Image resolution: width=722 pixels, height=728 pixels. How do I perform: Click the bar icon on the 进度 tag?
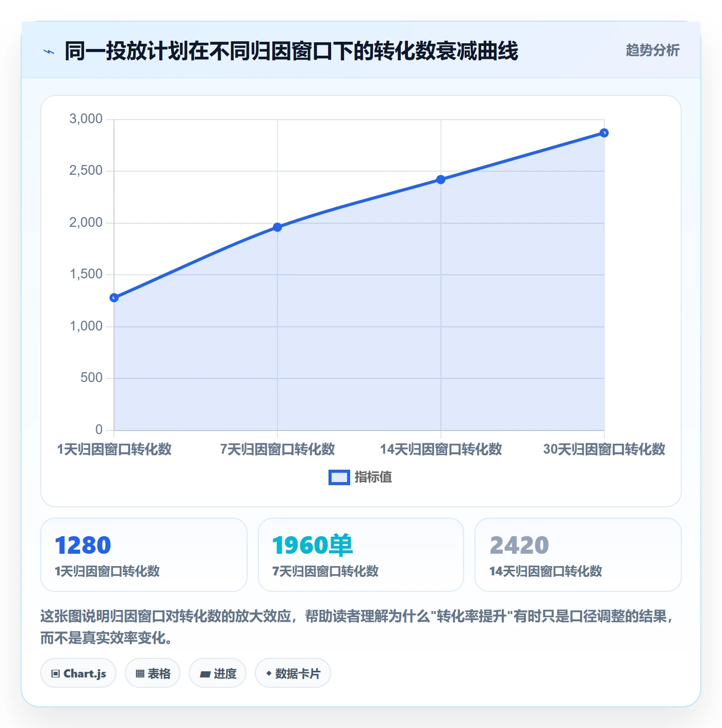tap(205, 674)
